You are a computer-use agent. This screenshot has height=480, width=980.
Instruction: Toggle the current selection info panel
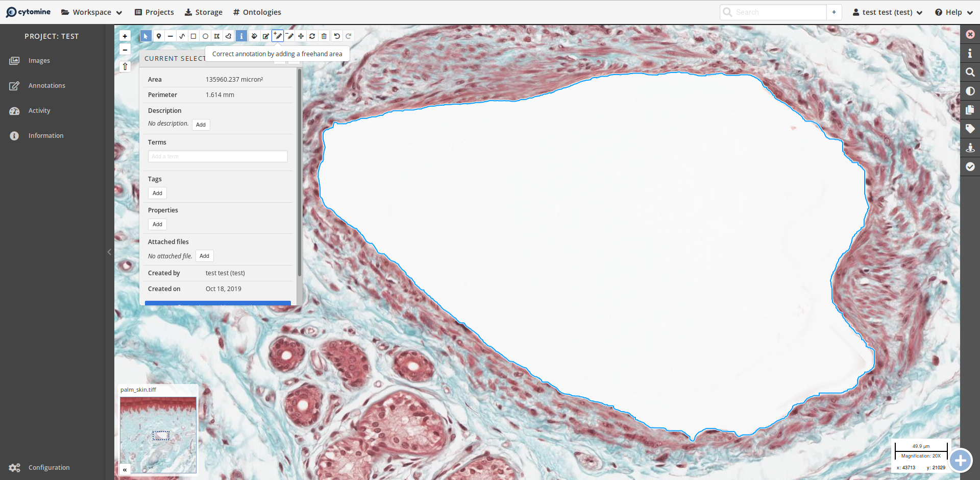pyautogui.click(x=241, y=36)
